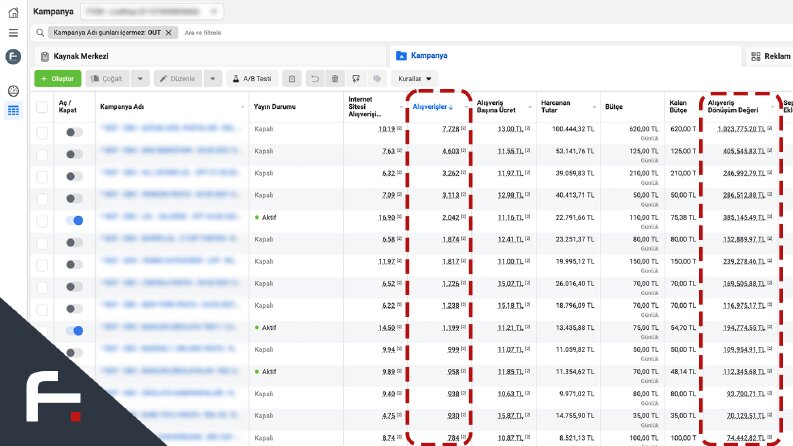793x446 pixels.
Task: Open Alışveriş Dönüşüm Değeri column arrow
Action: coord(772,107)
